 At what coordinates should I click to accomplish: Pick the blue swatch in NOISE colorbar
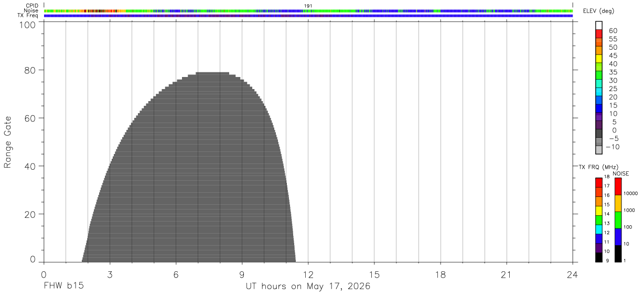(618, 237)
